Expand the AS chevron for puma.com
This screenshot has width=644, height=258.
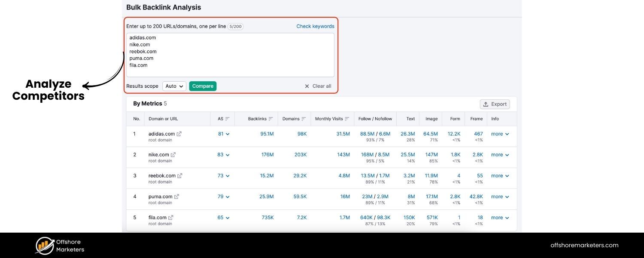click(x=227, y=197)
